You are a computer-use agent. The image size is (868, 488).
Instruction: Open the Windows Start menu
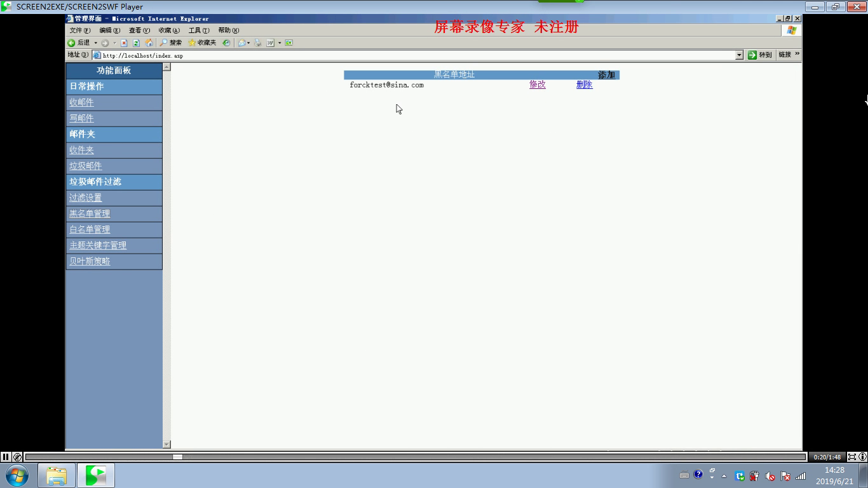click(x=17, y=475)
